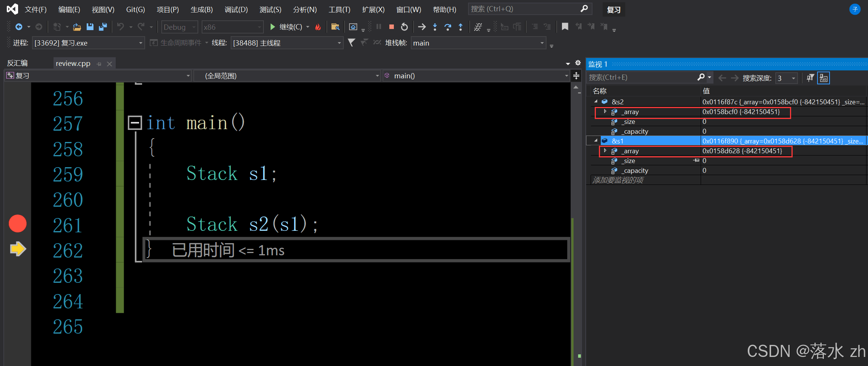Expand _array under &s2
The width and height of the screenshot is (868, 366).
[x=605, y=111]
